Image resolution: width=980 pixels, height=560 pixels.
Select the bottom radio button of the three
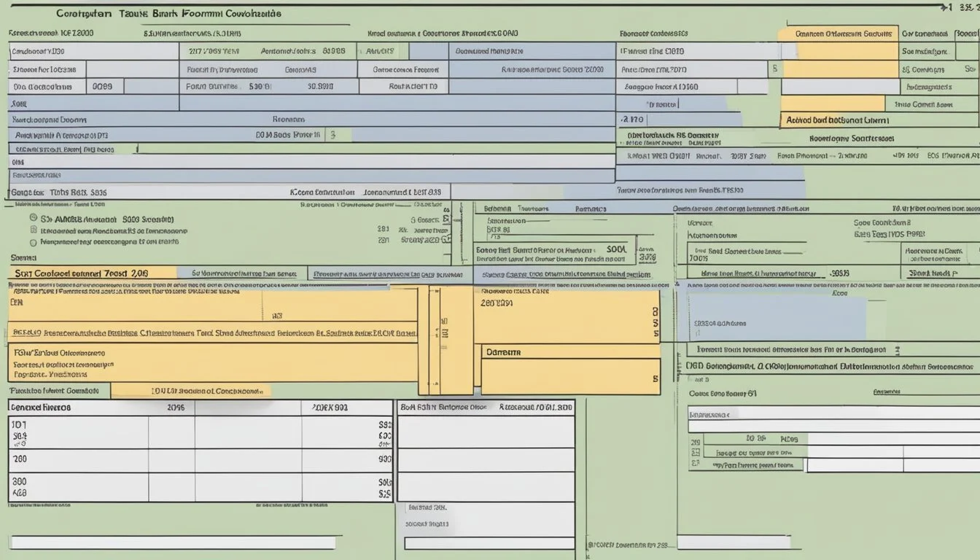coord(33,241)
